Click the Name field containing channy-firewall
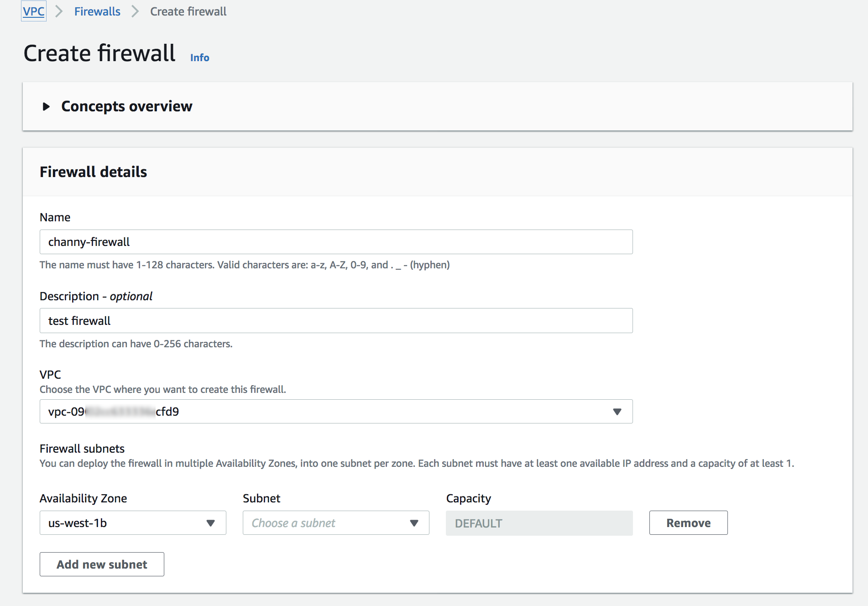 pyautogui.click(x=336, y=242)
